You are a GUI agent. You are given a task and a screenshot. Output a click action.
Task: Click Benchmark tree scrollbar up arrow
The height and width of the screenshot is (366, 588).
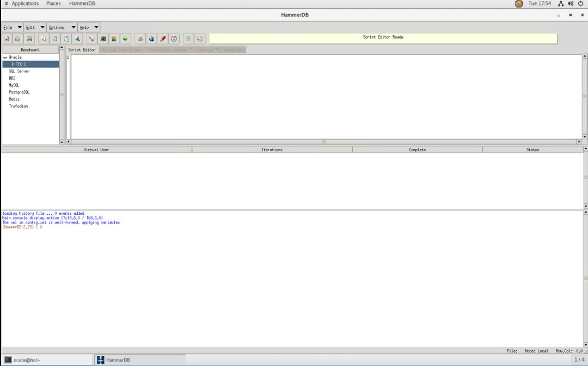coord(62,48)
